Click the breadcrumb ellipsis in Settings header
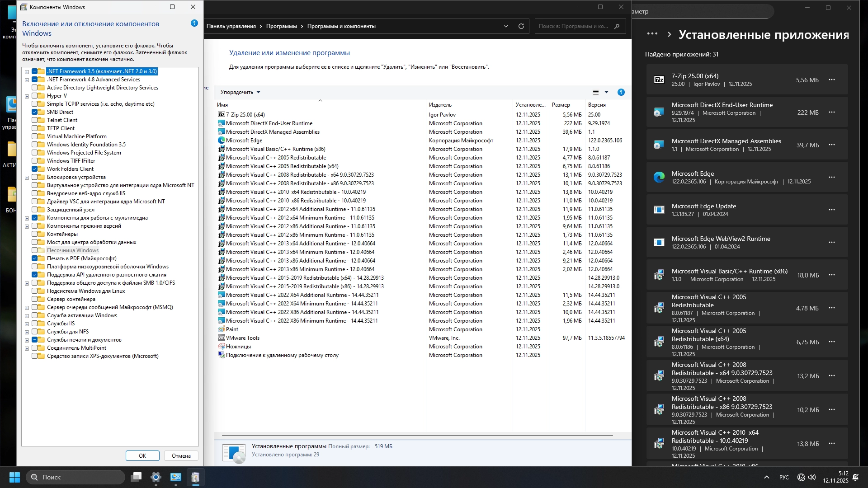 [652, 34]
